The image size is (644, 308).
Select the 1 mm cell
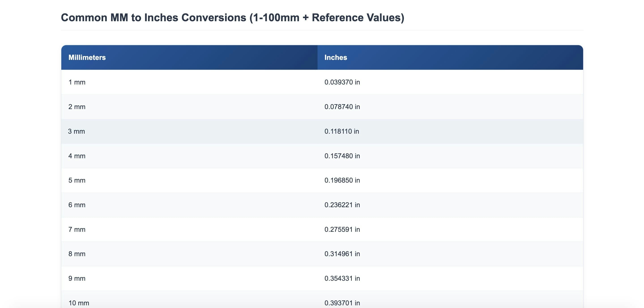click(77, 82)
